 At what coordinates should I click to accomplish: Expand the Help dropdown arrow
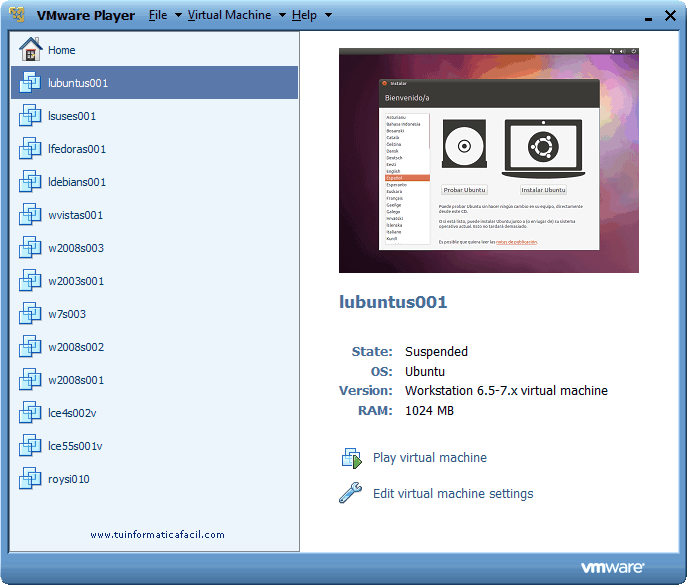[x=328, y=15]
